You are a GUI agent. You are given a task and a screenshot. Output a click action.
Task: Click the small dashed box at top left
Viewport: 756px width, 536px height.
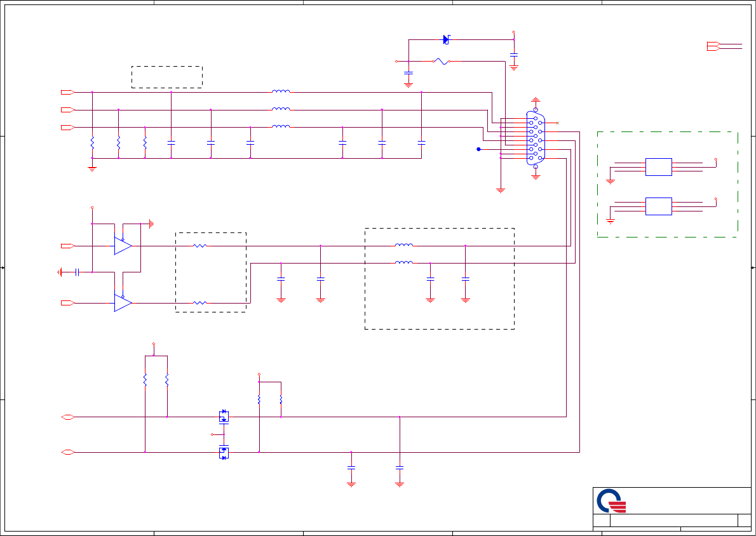(x=167, y=77)
